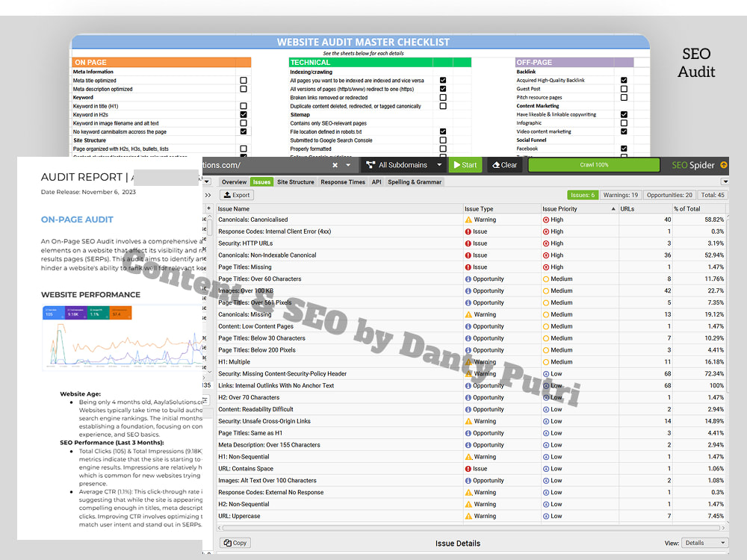Click the warning icon in Canonicals: Canonicalised row
747x560 pixels.
(x=468, y=220)
